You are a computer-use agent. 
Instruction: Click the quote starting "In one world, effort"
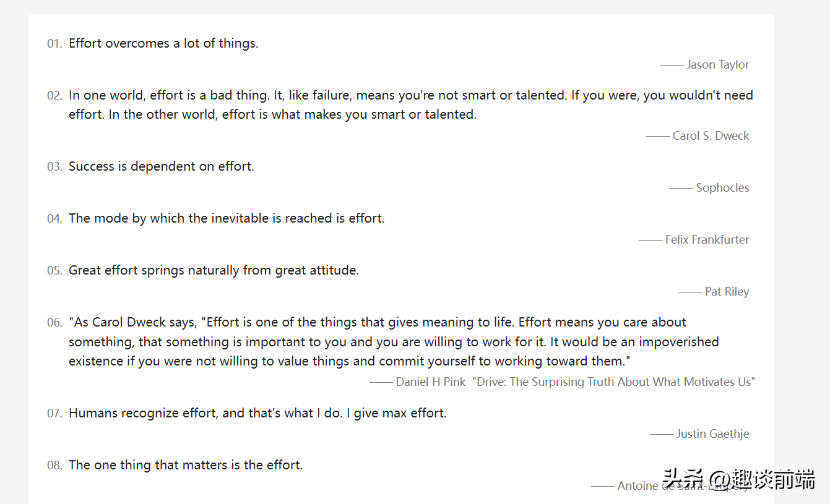[411, 105]
